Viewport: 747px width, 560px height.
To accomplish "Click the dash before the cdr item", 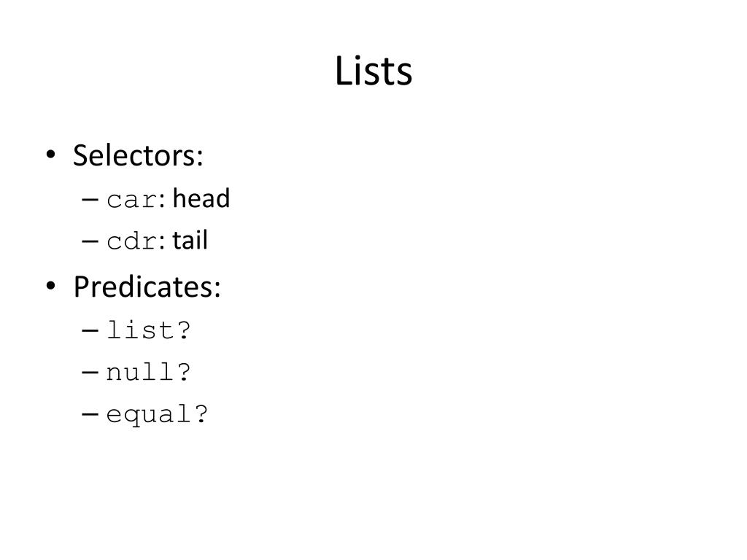I will coord(90,241).
